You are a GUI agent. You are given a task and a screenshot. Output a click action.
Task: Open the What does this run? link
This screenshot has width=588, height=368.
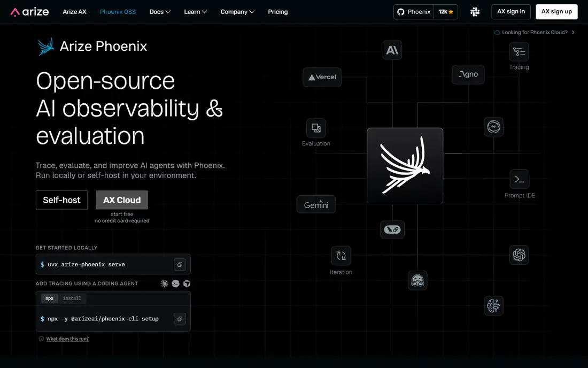(x=67, y=339)
